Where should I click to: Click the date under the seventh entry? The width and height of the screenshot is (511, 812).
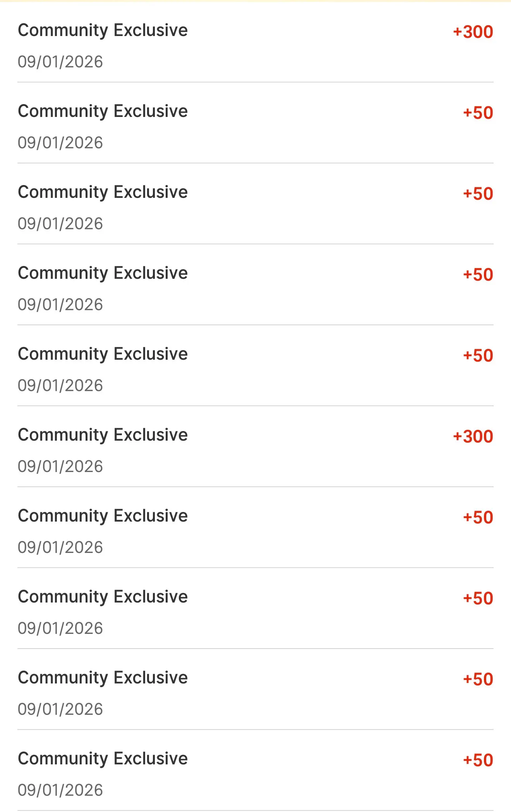pyautogui.click(x=60, y=548)
